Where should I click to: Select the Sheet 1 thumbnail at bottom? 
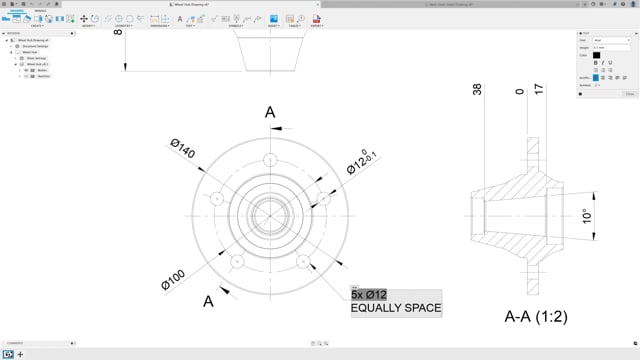[x=8, y=354]
